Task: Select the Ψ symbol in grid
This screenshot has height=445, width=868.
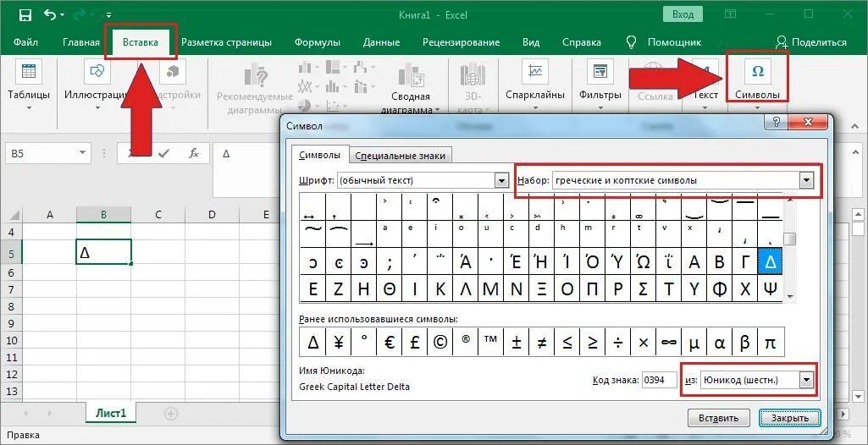Action: click(770, 289)
